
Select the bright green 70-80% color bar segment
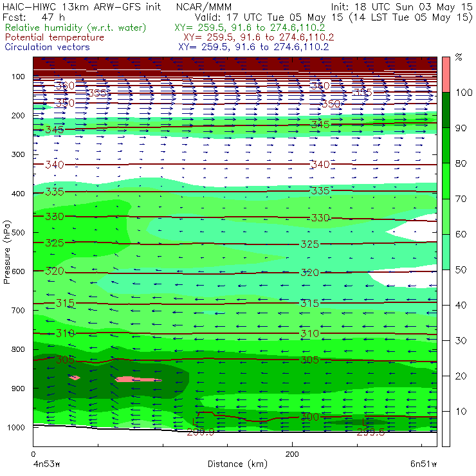[446, 181]
